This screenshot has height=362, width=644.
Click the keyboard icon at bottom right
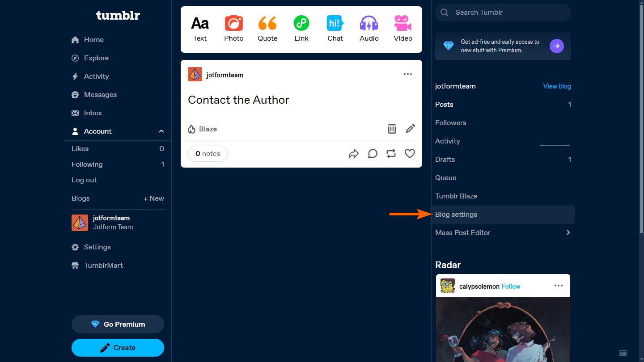[623, 353]
